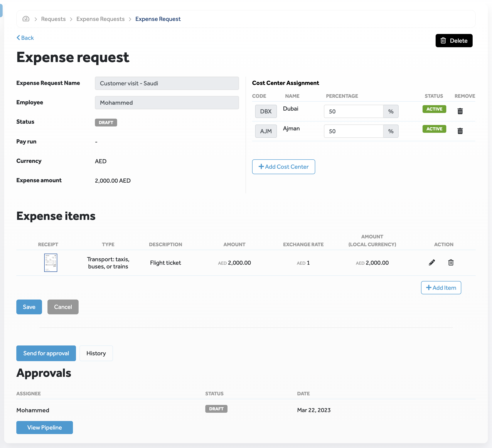Viewport: 492px width, 448px height.
Task: Cancel editing the expense request
Action: pos(63,307)
